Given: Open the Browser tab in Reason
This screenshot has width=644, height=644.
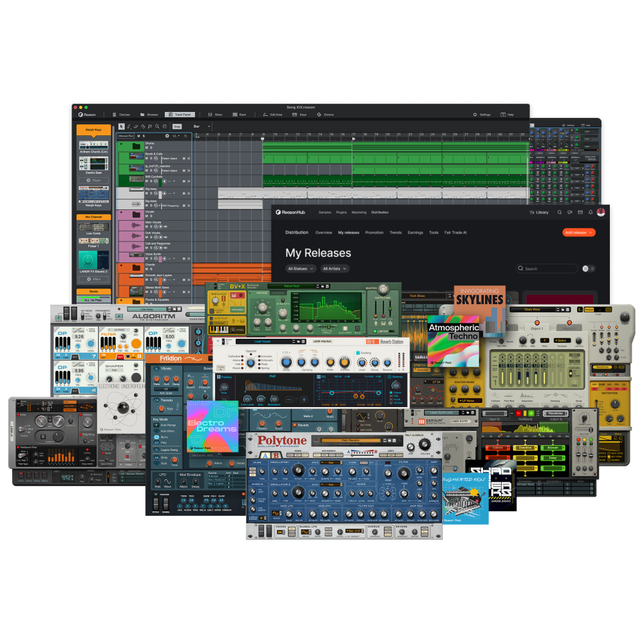Looking at the screenshot, I should pos(149,115).
